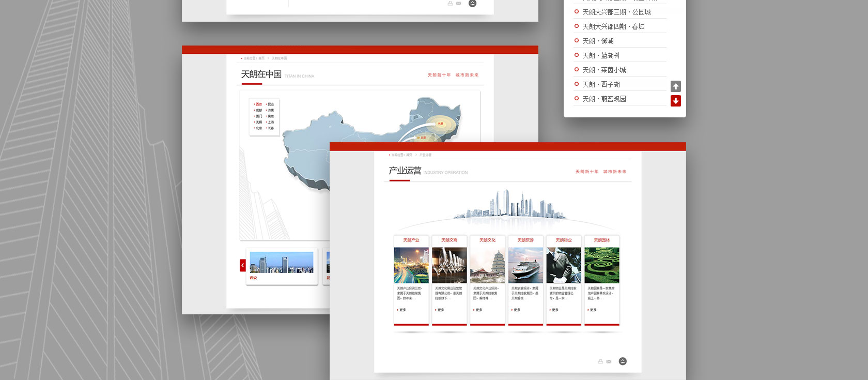Expand 更多 under 天朗园林 card

(x=593, y=310)
